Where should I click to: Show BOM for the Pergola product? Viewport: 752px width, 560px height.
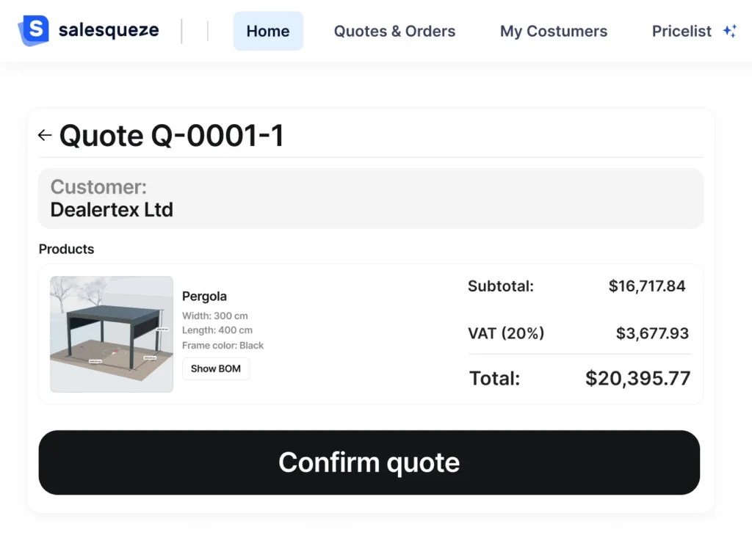[x=216, y=368]
